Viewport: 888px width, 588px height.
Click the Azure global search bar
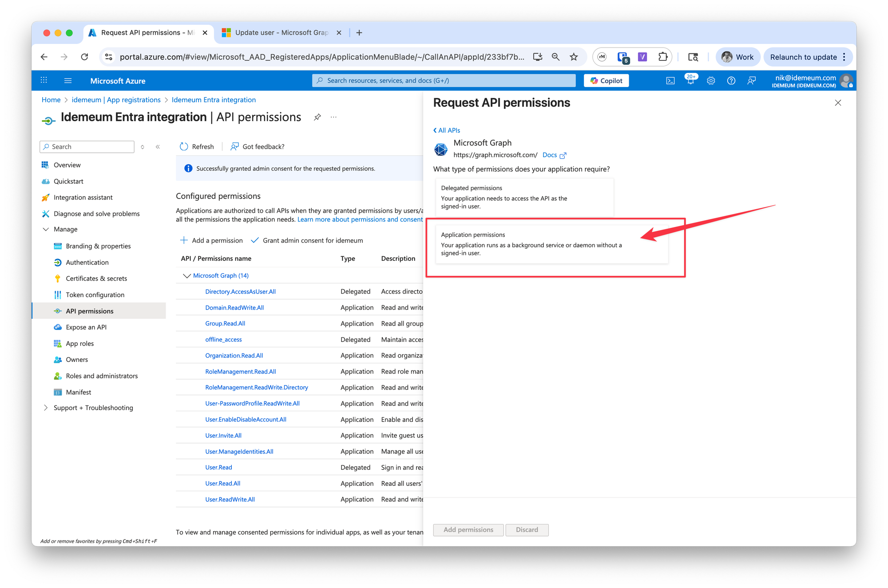pos(444,80)
